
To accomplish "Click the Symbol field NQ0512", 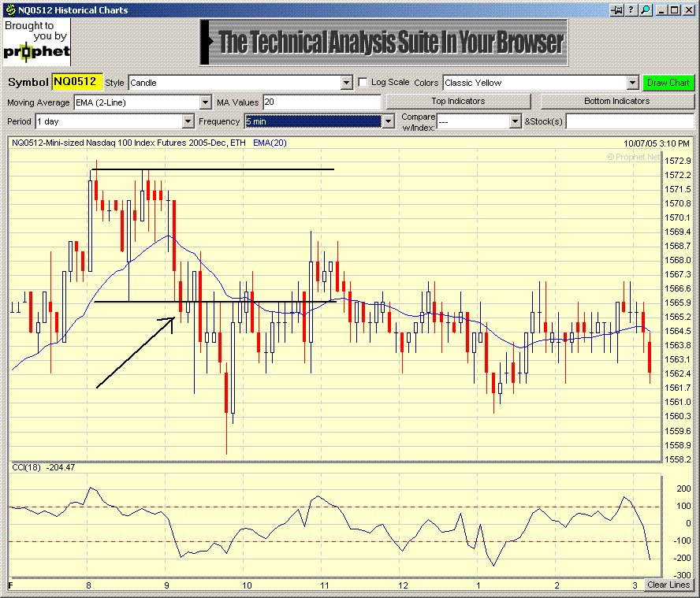I will coord(77,82).
